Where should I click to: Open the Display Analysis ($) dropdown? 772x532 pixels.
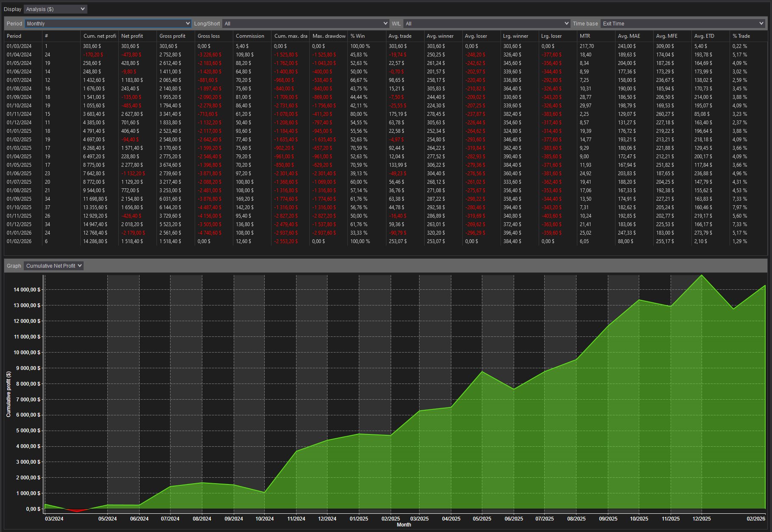click(x=55, y=9)
